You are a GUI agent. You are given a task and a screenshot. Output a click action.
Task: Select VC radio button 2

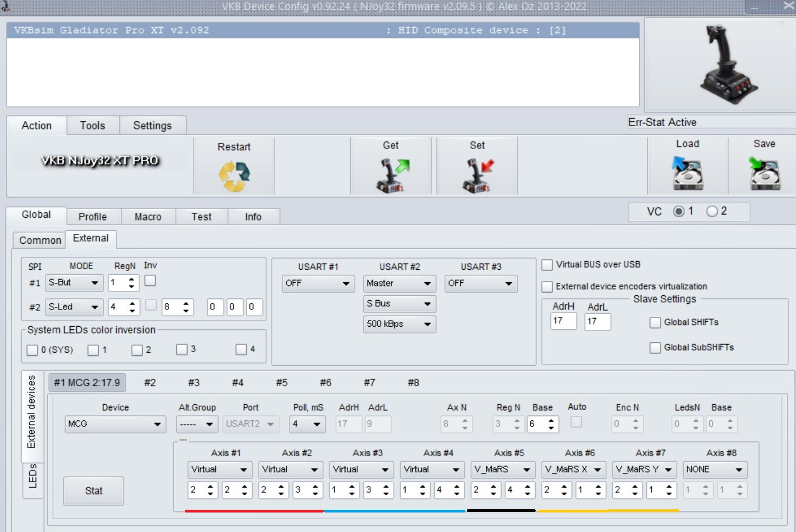(712, 212)
